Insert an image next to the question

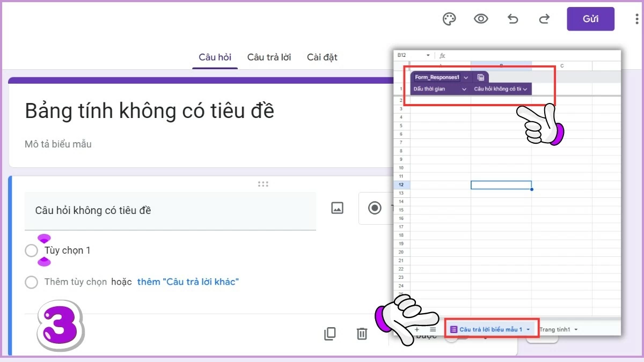[336, 208]
